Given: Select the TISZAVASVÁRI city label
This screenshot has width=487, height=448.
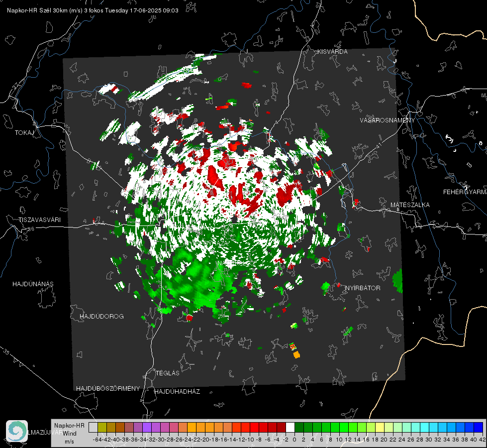Looking at the screenshot, I should click(39, 220).
